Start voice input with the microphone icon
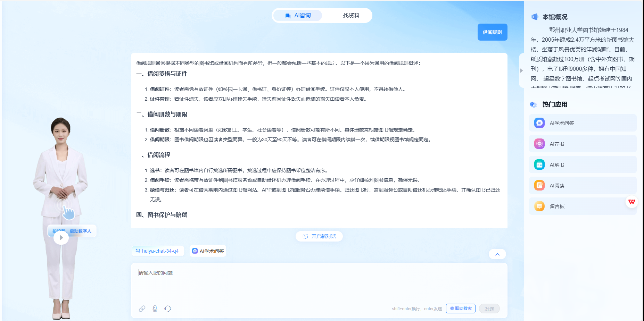Viewport: 644px width, 321px height. click(x=155, y=309)
